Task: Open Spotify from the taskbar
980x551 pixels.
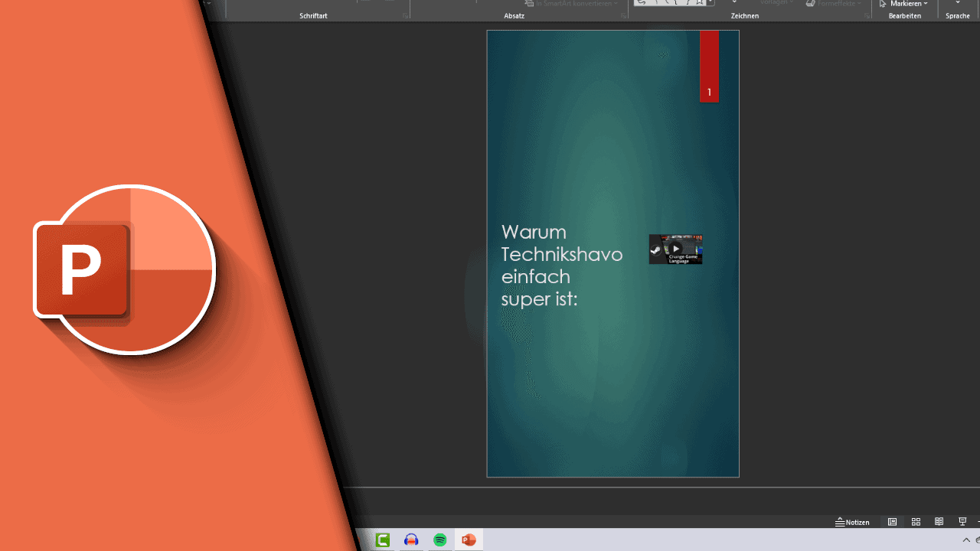Action: click(440, 540)
